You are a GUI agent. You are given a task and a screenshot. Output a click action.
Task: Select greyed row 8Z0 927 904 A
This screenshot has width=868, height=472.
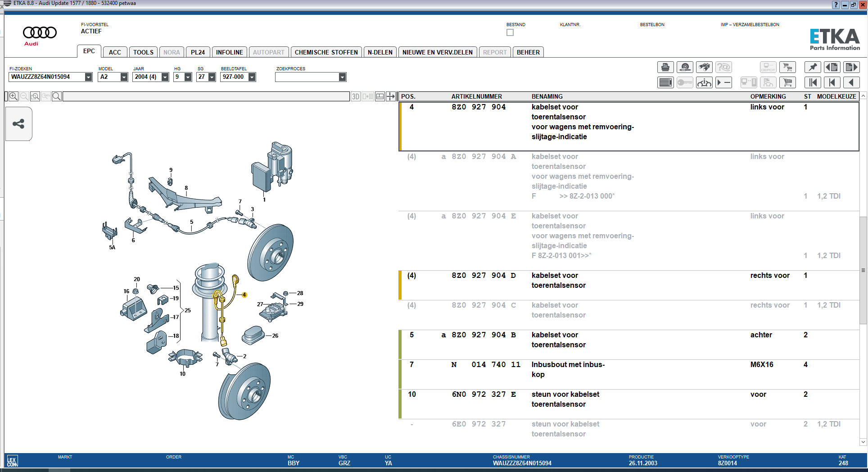coord(629,181)
